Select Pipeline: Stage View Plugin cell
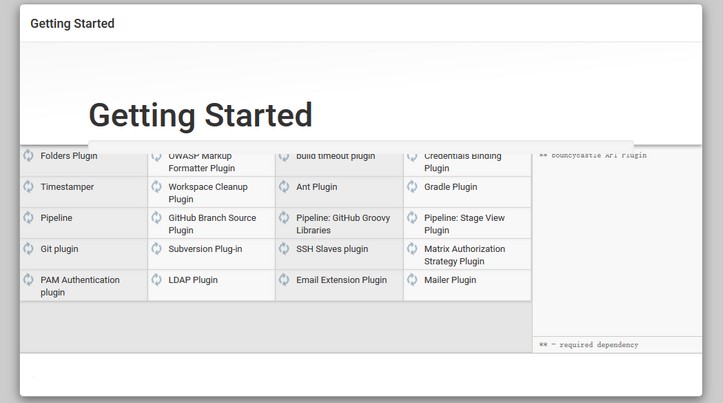 click(x=468, y=223)
